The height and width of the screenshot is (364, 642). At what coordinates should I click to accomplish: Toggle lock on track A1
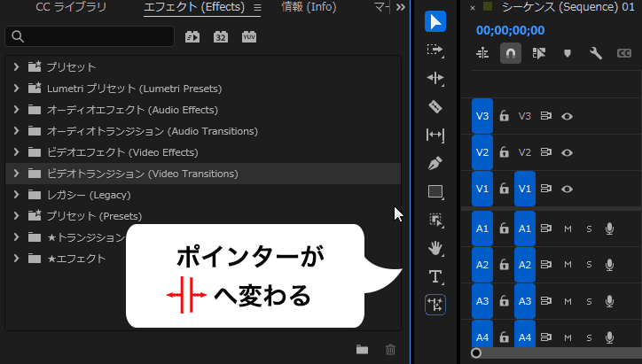click(504, 228)
